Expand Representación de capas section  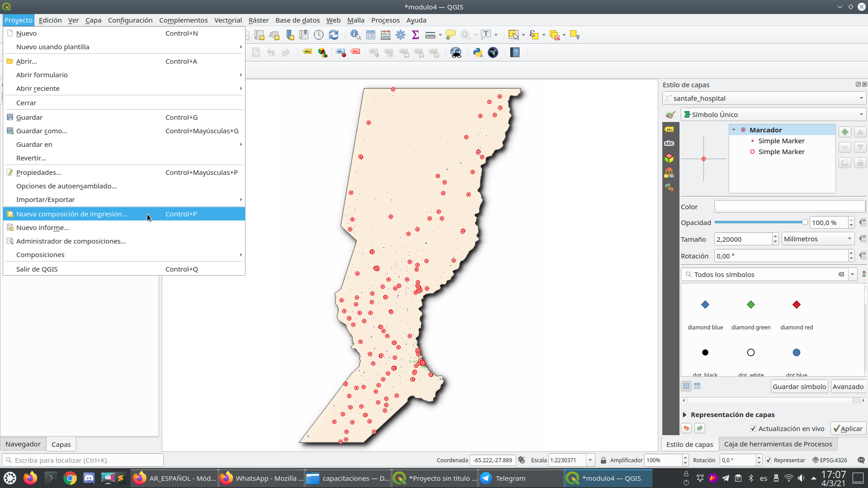click(685, 415)
